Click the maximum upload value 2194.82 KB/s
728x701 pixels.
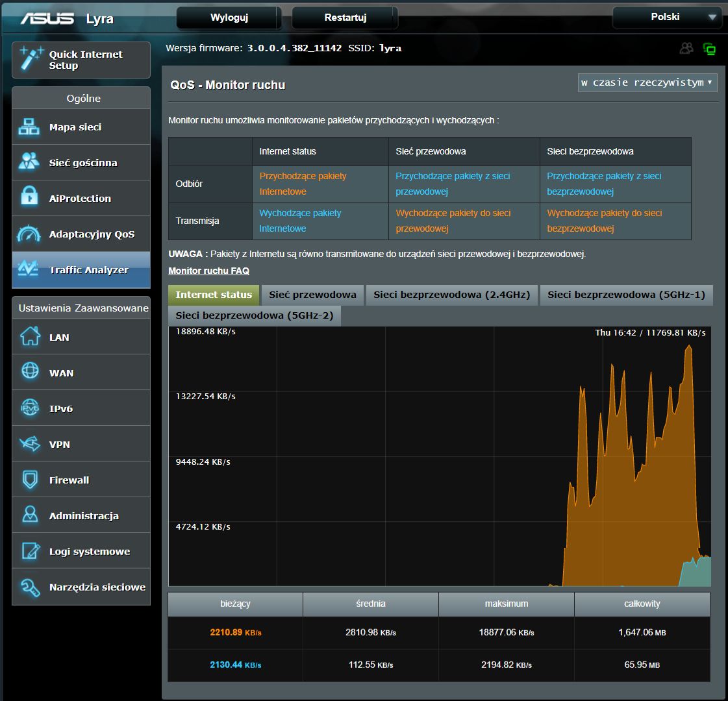pyautogui.click(x=507, y=665)
